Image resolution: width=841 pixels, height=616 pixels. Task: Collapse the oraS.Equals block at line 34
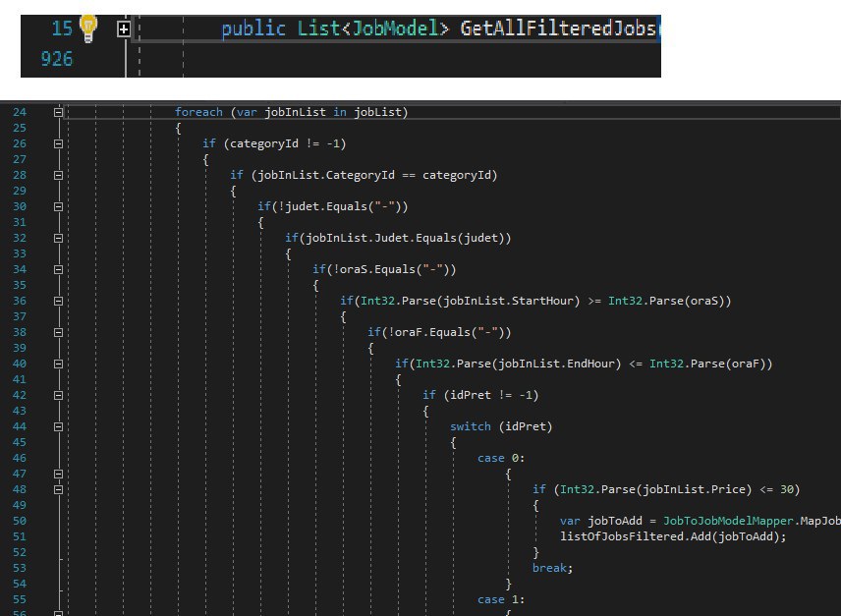pyautogui.click(x=59, y=269)
